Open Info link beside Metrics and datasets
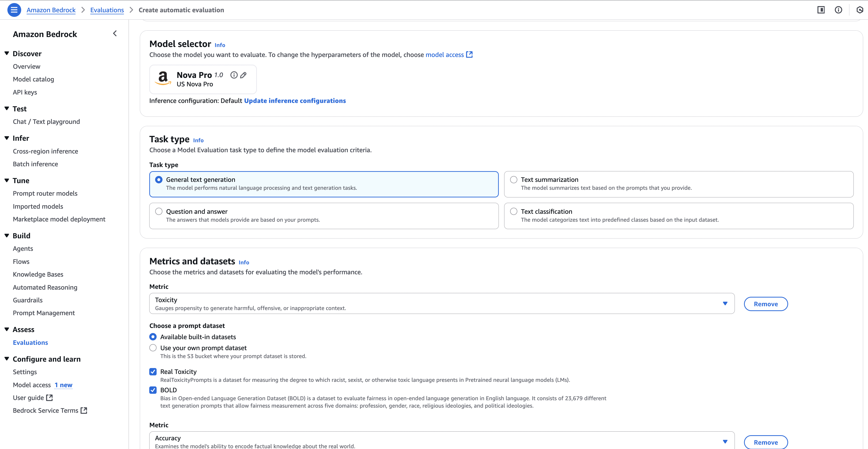 244,263
